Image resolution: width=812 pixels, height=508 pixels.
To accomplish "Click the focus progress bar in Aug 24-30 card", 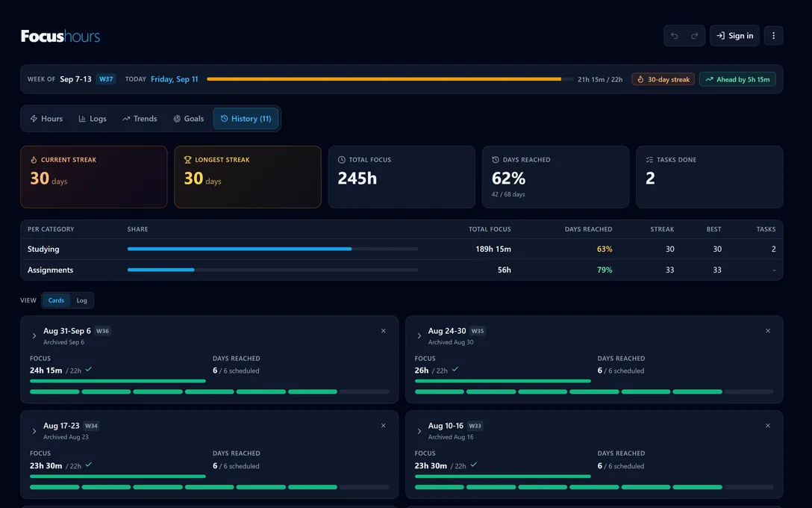I will tap(503, 381).
